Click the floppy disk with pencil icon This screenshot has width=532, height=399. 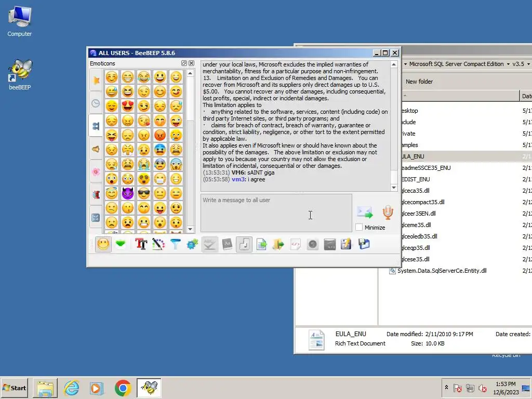(346, 244)
